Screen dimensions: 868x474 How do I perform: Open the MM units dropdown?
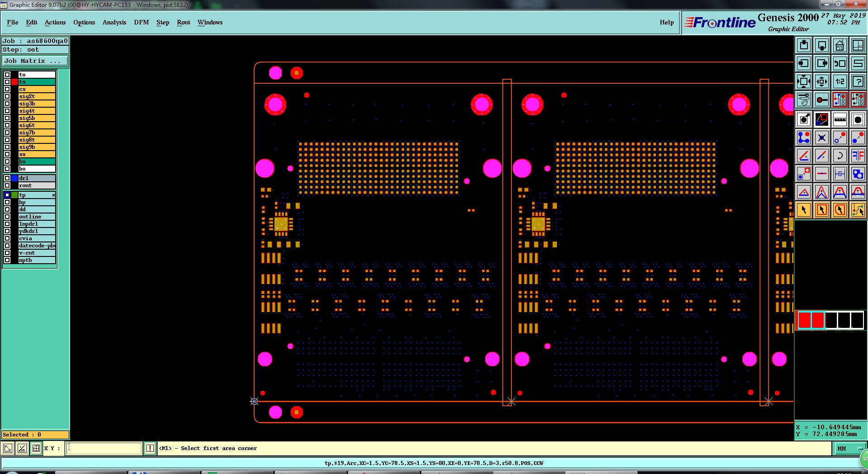(850, 448)
